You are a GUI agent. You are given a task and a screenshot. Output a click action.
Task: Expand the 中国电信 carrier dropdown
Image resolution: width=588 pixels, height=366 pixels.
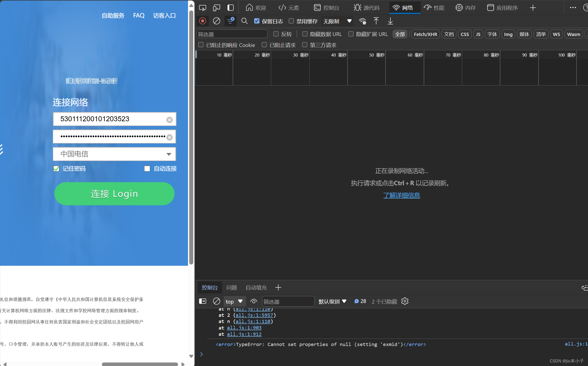114,154
